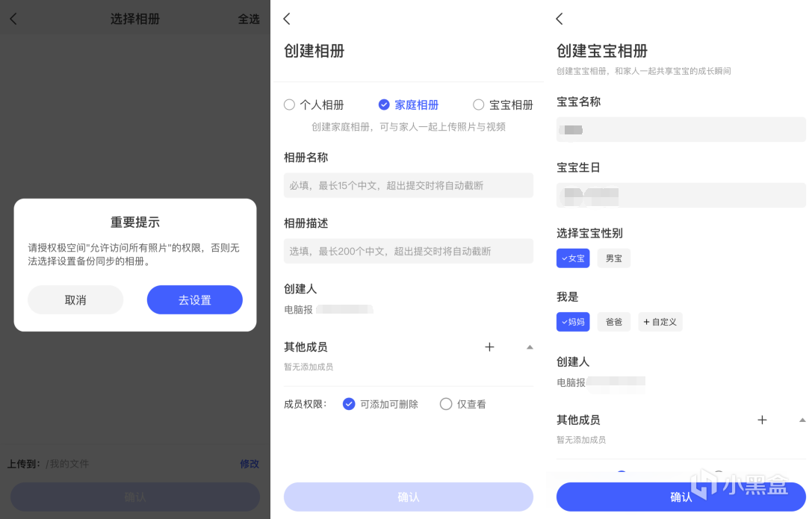
Task: Click the 相册描述 input field
Action: [409, 251]
